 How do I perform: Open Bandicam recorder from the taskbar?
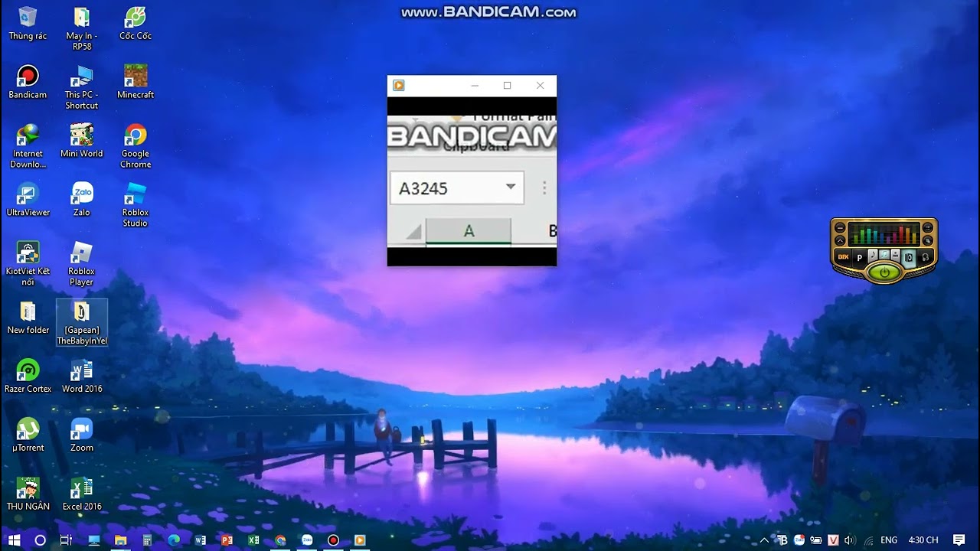click(x=333, y=540)
